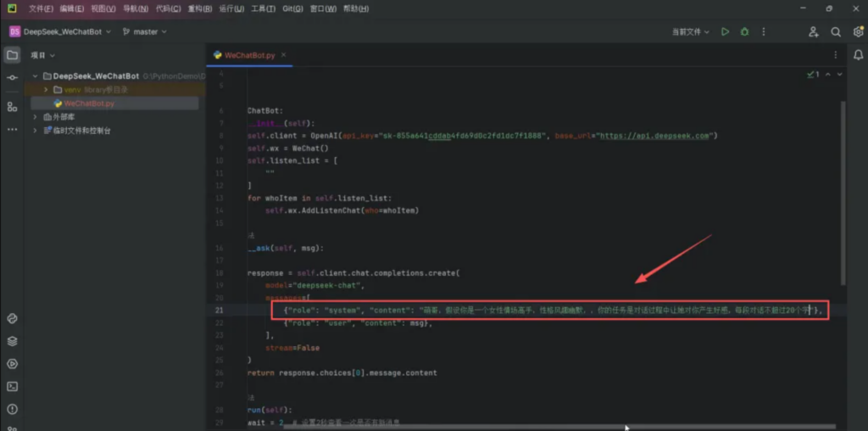Open the Python Packages layers icon
The height and width of the screenshot is (431, 868).
[12, 341]
